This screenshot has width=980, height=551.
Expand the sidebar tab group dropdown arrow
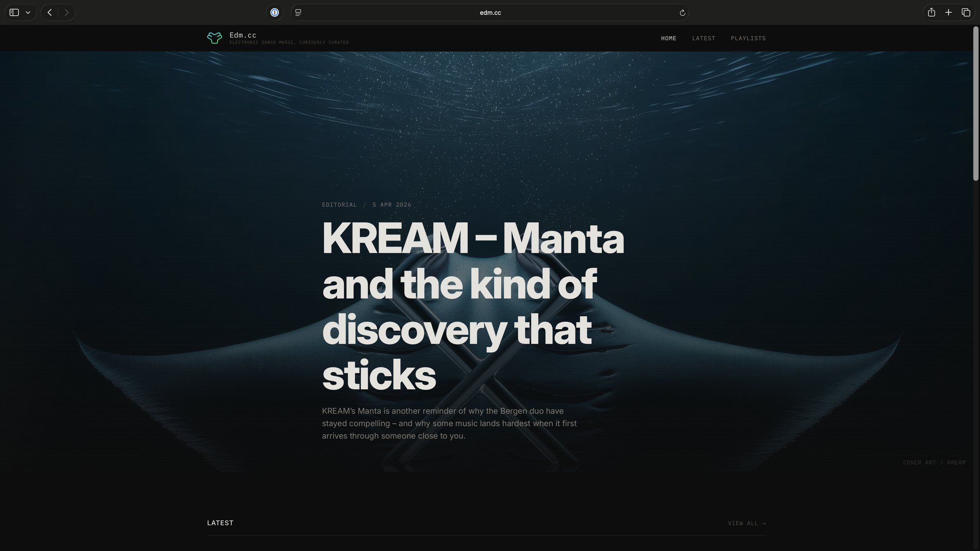(x=28, y=13)
